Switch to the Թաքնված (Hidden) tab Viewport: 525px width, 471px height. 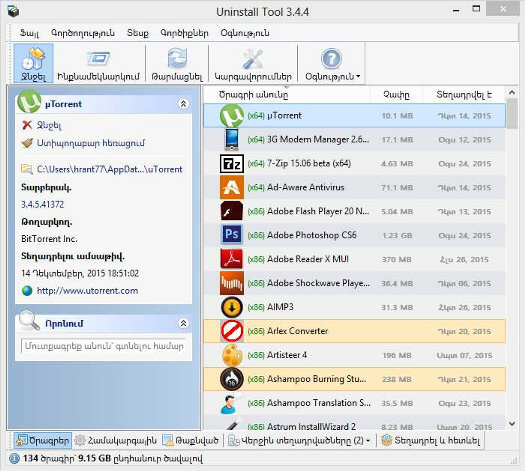(x=191, y=441)
